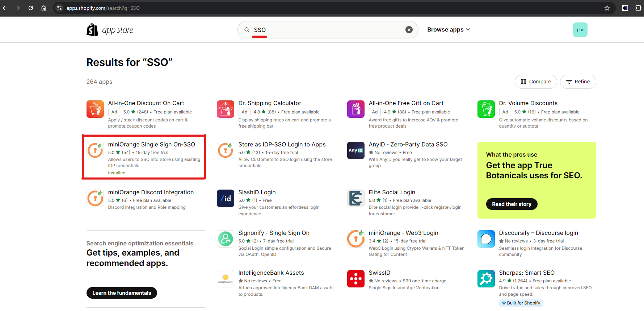Open Shopify app store logo
The width and height of the screenshot is (644, 311).
coord(110,30)
